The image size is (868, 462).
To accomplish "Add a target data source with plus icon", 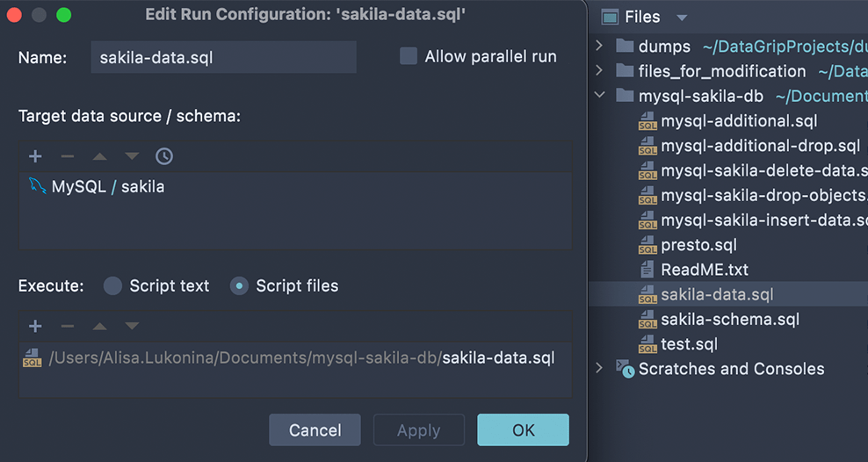I will 35,156.
